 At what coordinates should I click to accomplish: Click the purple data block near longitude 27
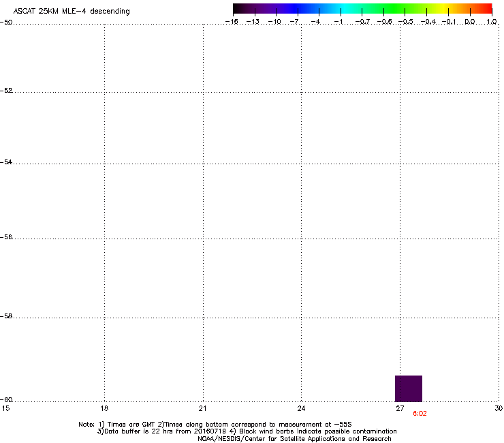click(408, 388)
